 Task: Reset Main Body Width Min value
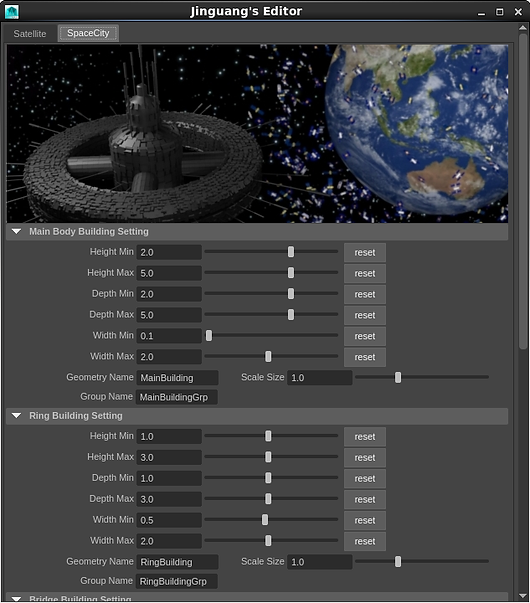pyautogui.click(x=365, y=336)
